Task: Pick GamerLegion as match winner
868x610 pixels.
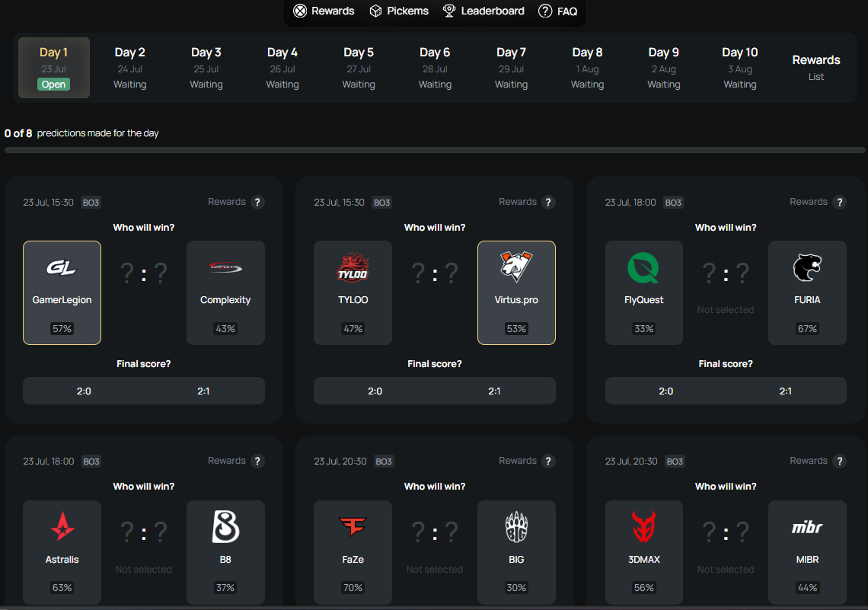Action: 62,293
